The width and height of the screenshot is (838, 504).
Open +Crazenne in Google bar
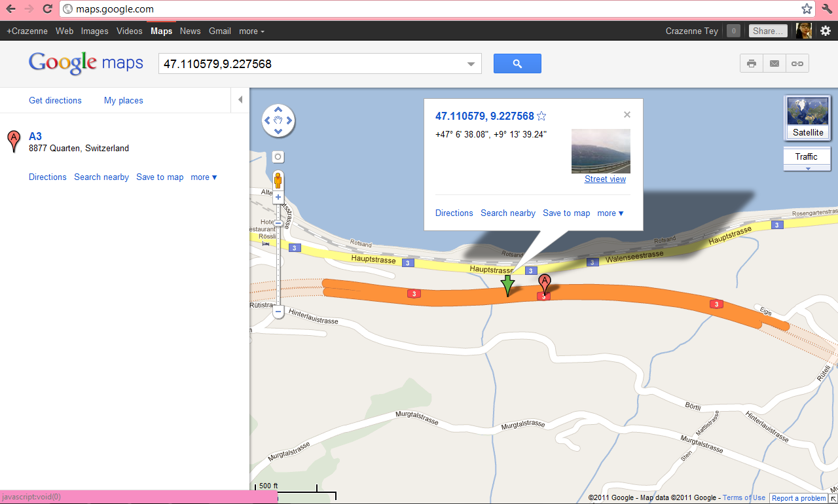[x=27, y=31]
